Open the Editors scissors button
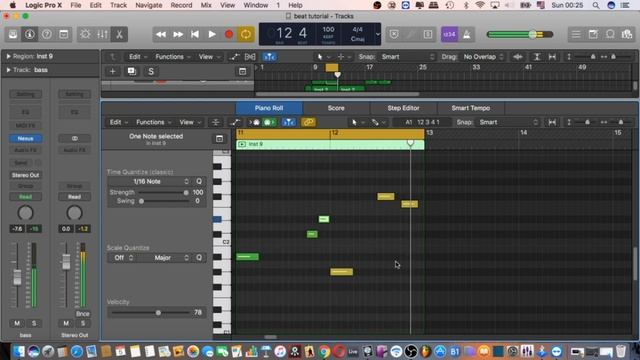Viewport: 640px width, 360px height. tap(119, 34)
